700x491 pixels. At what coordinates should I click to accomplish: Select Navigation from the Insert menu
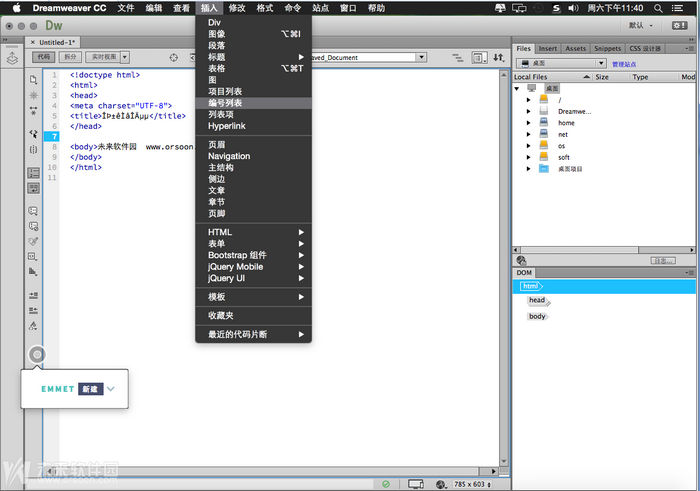[254, 156]
